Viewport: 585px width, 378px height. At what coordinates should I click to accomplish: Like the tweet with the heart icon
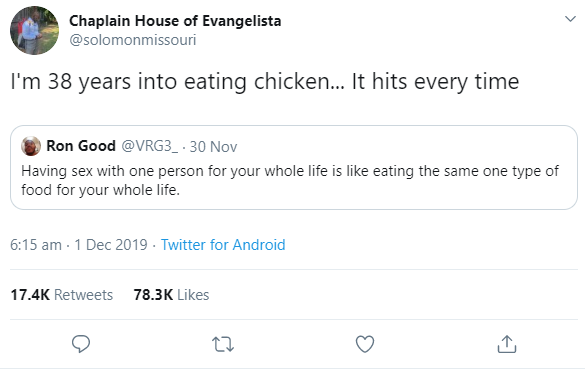click(365, 344)
